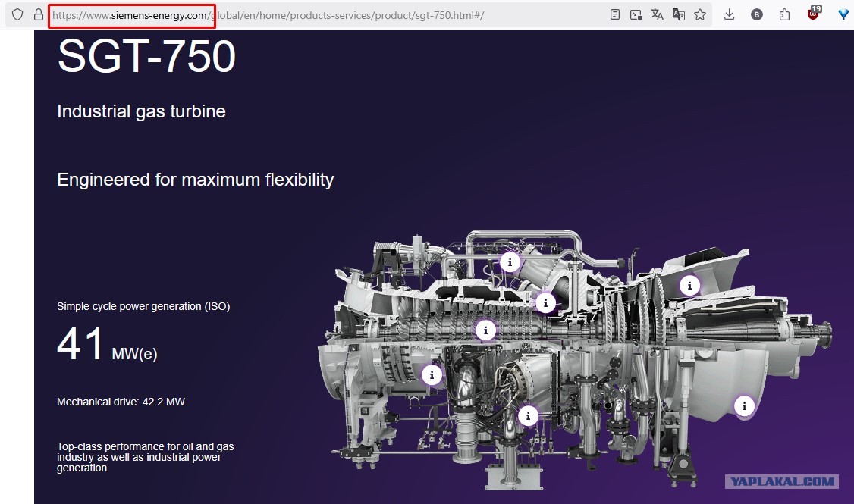Click 'Engineered for maximum flexibility' text

click(x=196, y=180)
